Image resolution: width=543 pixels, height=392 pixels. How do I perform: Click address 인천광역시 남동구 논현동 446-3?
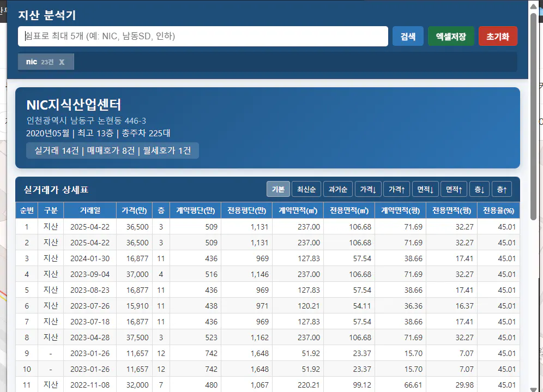(x=86, y=120)
